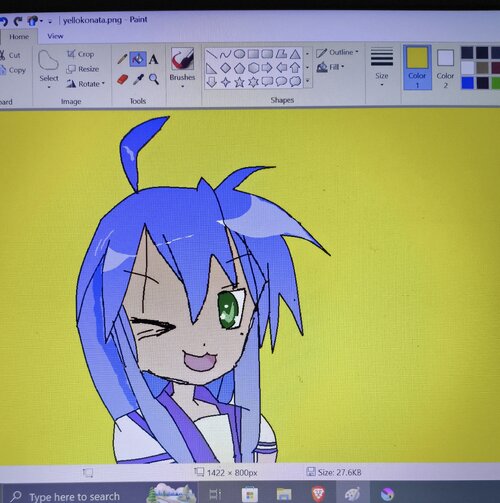
Task: Choose the Polygon shape
Action: click(281, 53)
